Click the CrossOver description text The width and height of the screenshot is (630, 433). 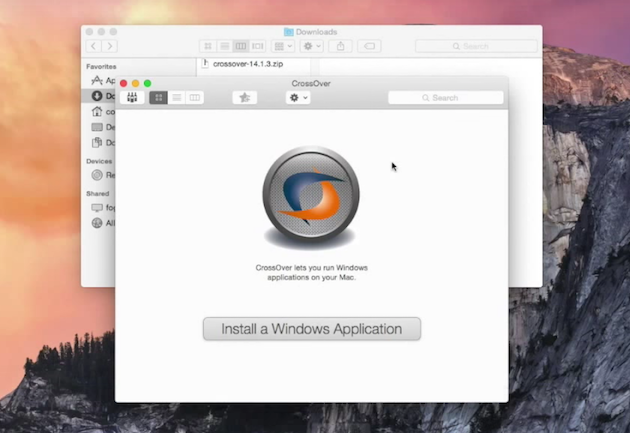tap(311, 272)
